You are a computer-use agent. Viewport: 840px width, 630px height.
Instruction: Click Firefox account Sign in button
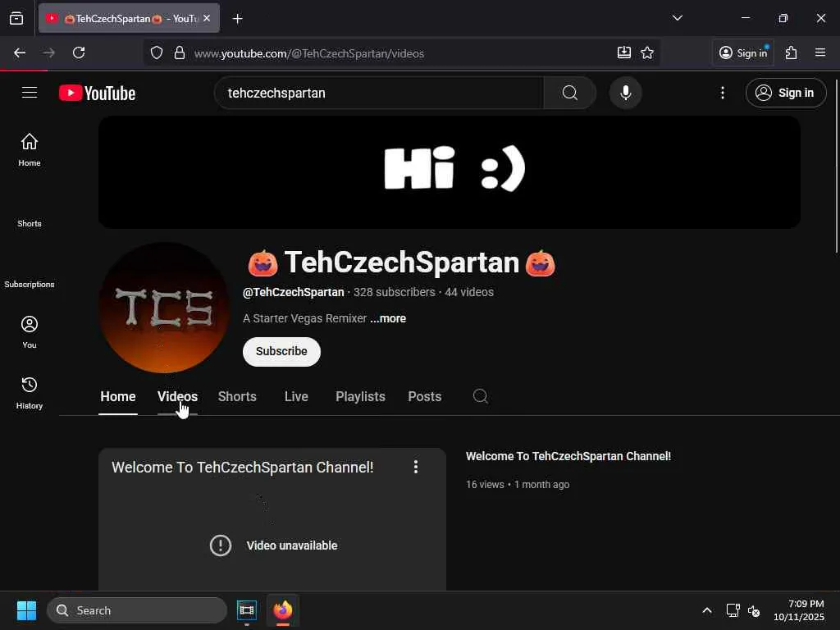[x=743, y=52]
